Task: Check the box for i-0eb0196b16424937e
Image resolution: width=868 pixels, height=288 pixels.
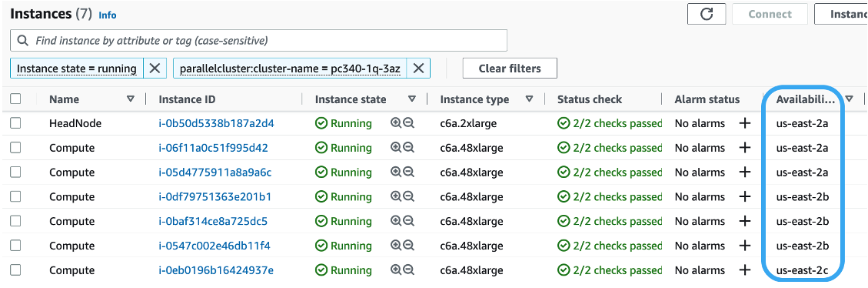Action: tap(15, 270)
